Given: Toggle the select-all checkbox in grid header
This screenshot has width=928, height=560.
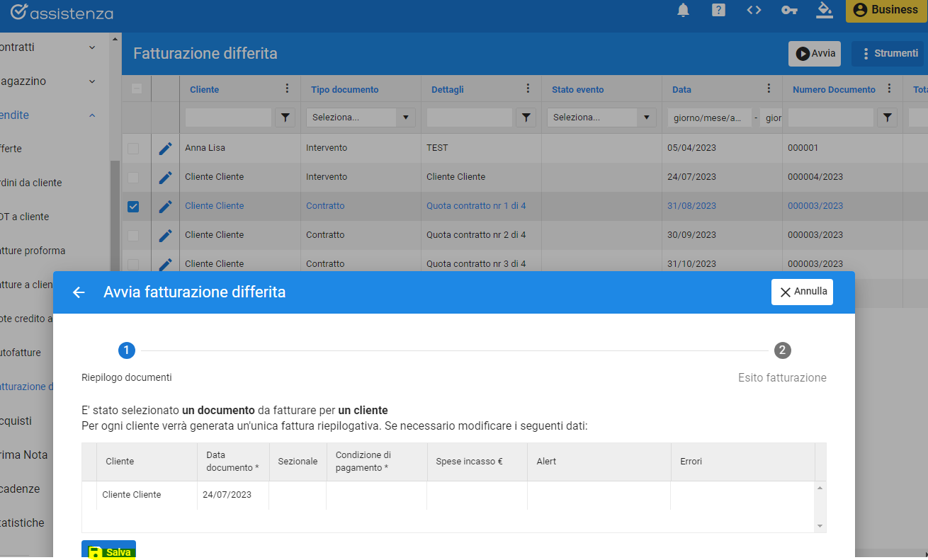Looking at the screenshot, I should tap(137, 88).
